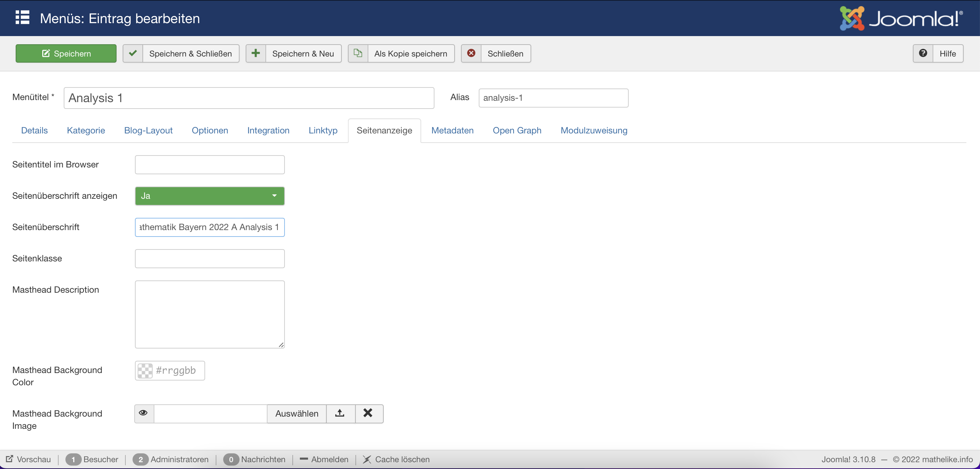Click the Auswählen button
This screenshot has height=469, width=980.
(x=296, y=414)
